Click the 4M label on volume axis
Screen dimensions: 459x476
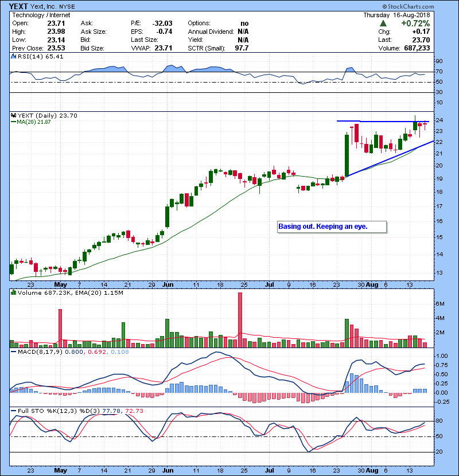[440, 318]
